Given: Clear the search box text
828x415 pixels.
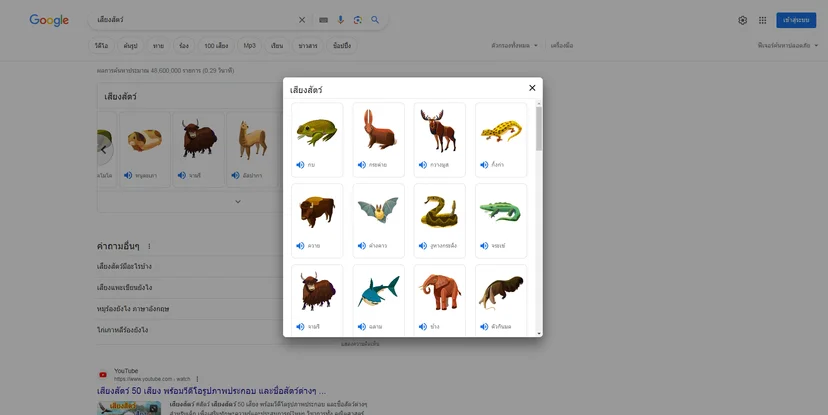Looking at the screenshot, I should [302, 20].
